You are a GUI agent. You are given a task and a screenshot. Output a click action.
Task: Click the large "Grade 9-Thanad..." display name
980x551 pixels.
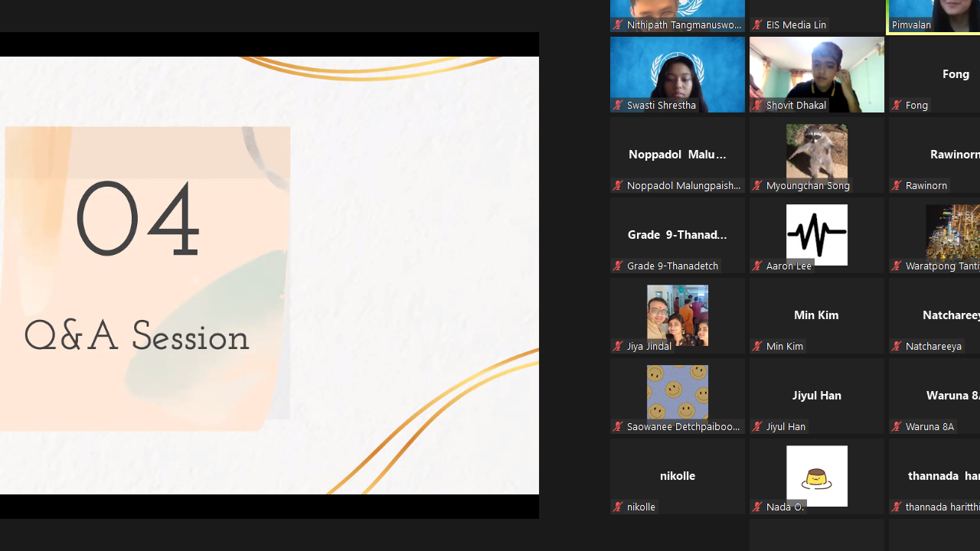click(x=678, y=235)
